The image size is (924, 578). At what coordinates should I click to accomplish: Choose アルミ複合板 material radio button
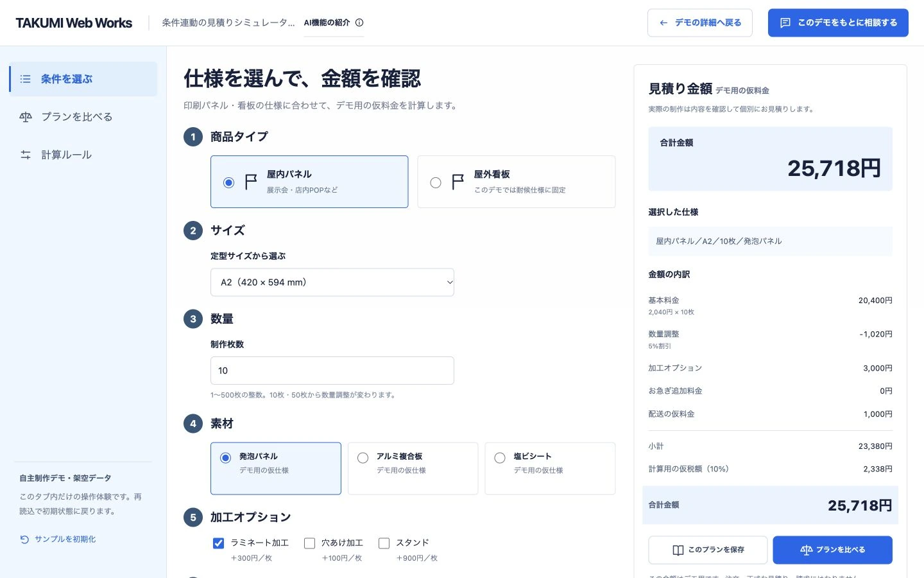(363, 458)
